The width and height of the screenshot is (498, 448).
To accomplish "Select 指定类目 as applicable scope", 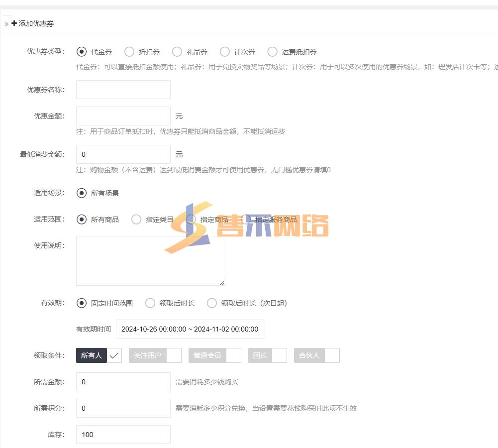I will pyautogui.click(x=136, y=220).
